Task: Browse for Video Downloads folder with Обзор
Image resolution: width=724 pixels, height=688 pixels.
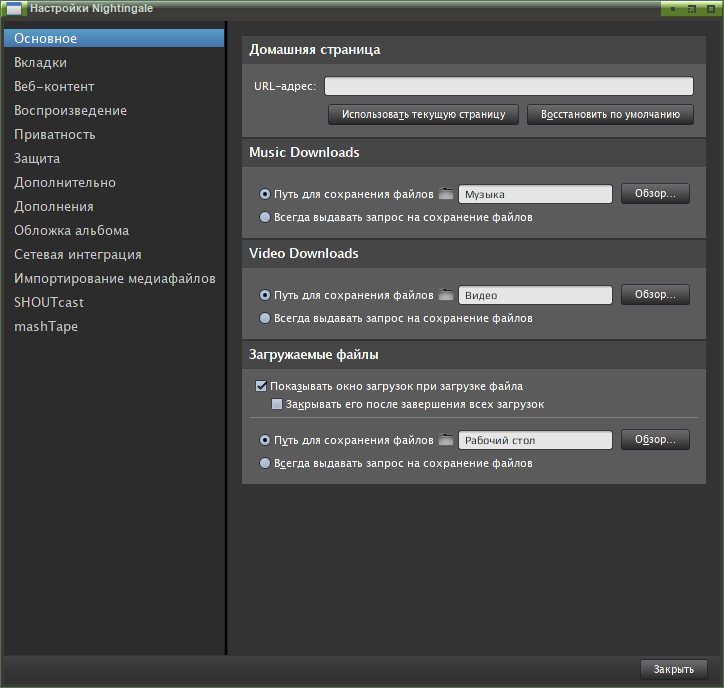Action: coord(655,294)
